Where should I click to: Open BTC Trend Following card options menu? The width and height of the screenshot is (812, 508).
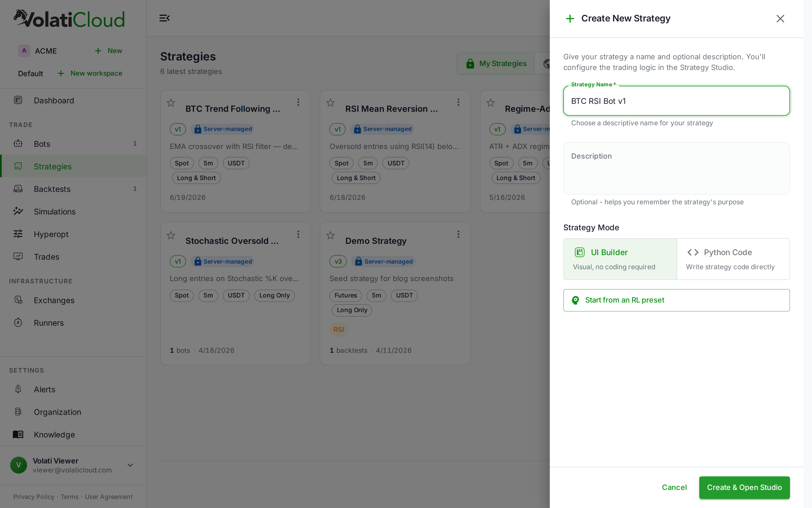pyautogui.click(x=298, y=102)
